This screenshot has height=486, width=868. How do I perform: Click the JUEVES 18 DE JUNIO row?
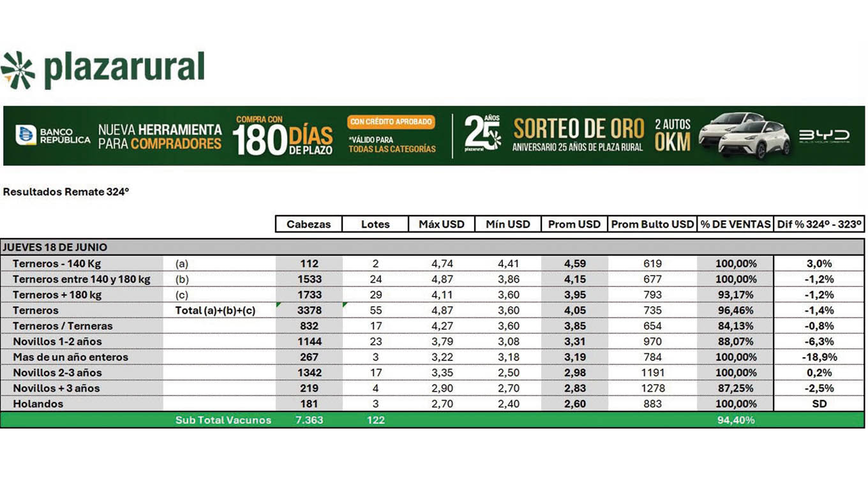point(432,247)
